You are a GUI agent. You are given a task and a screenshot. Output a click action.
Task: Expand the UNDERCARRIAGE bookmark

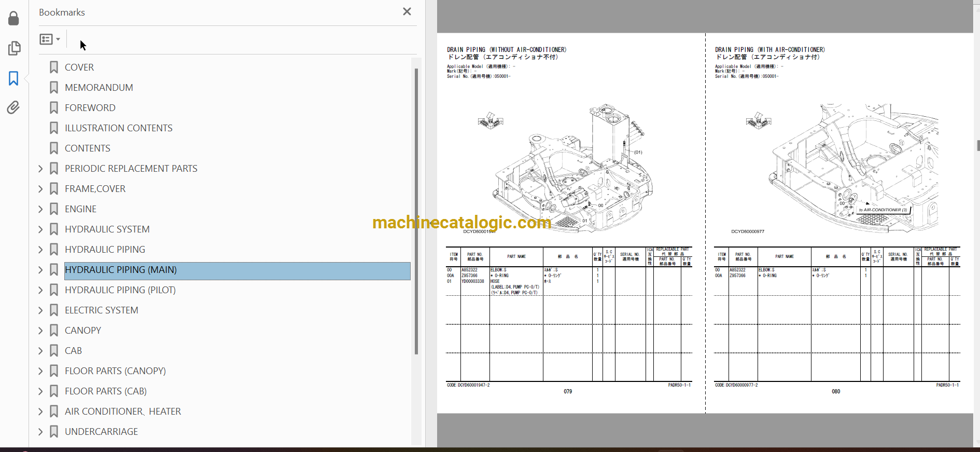click(40, 432)
